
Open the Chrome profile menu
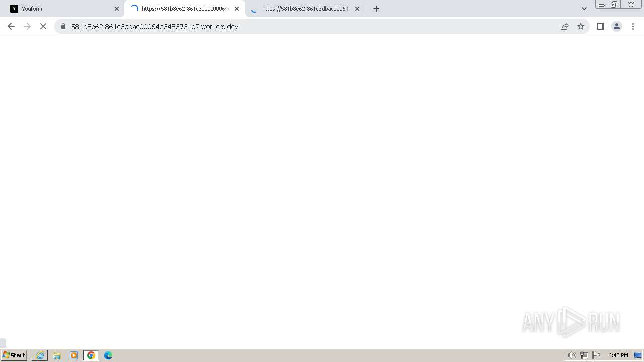617,26
